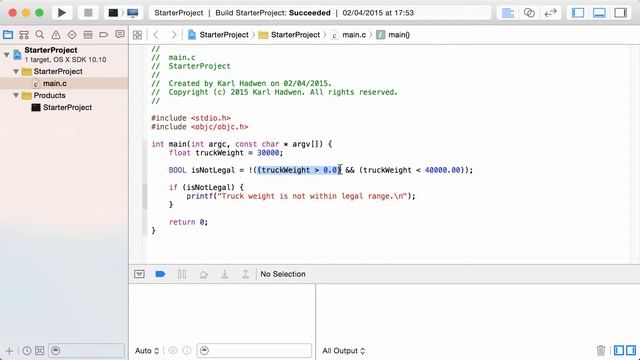Screen dimensions: 640x360
Task: Step into in debug bar
Action: tap(224, 274)
